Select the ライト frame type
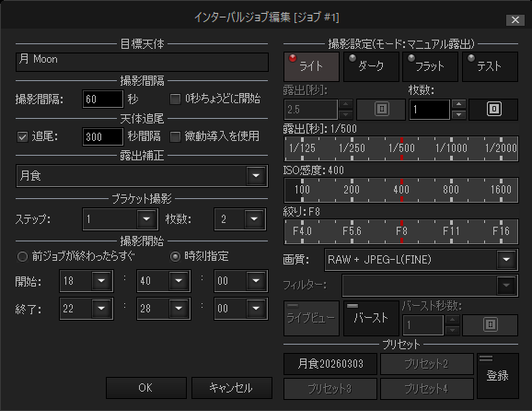532x411 pixels. tap(311, 66)
